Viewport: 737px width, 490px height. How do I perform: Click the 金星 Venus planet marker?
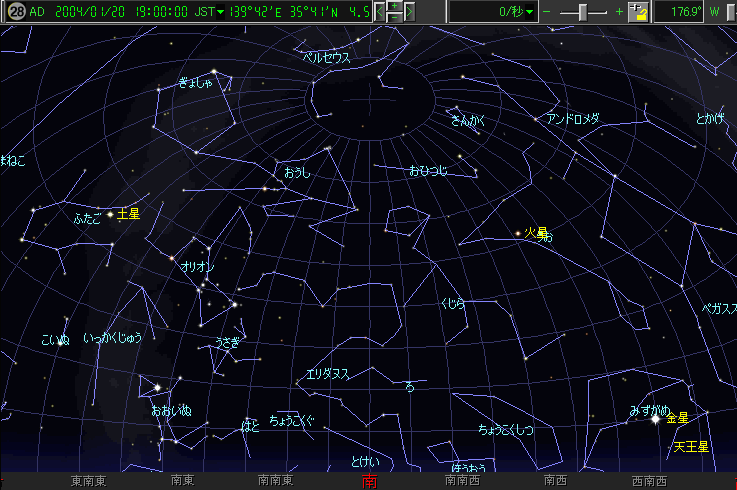[656, 418]
